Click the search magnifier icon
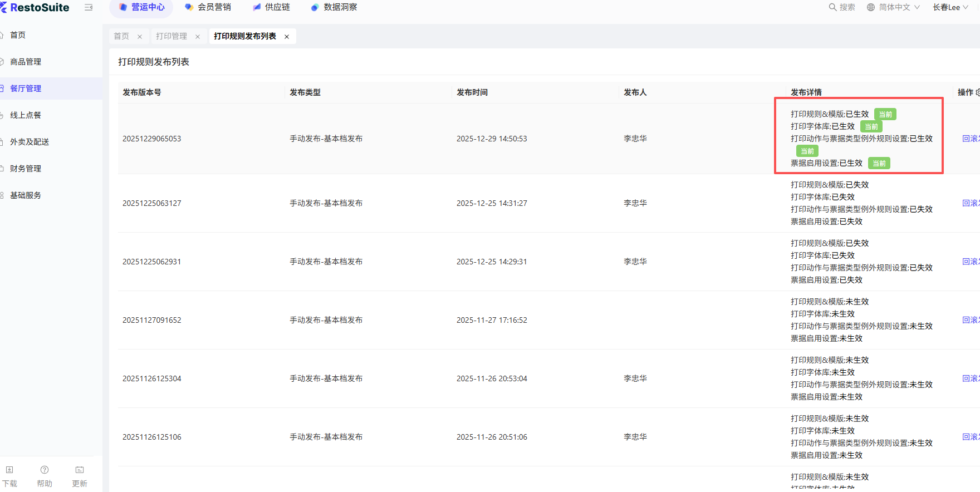This screenshot has width=980, height=492. click(832, 7)
